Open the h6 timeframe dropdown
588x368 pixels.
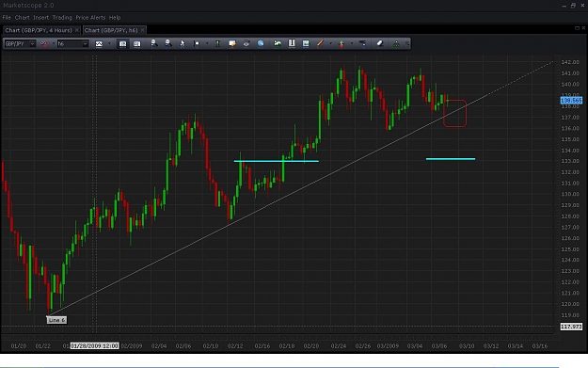(85, 44)
